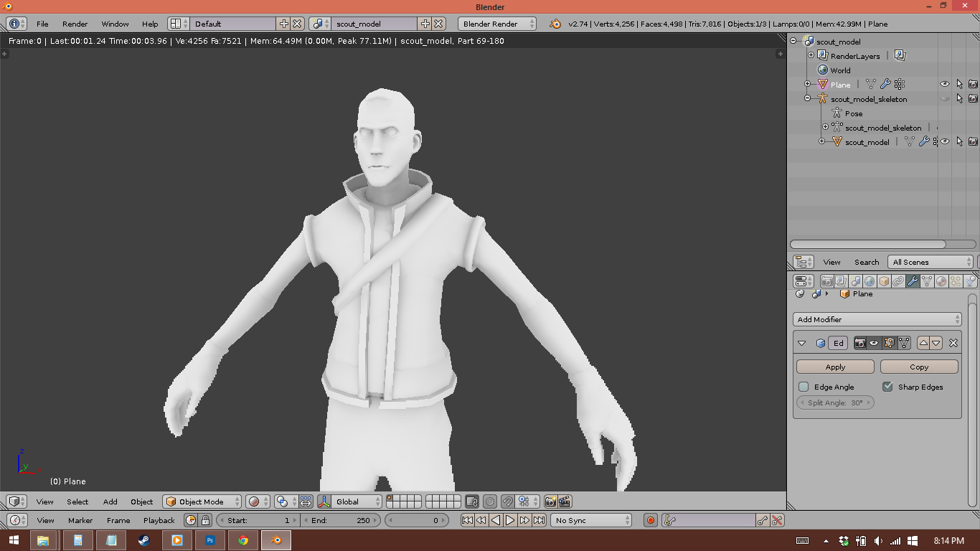This screenshot has width=980, height=551.
Task: Open the Constraints properties chain tab
Action: point(898,281)
